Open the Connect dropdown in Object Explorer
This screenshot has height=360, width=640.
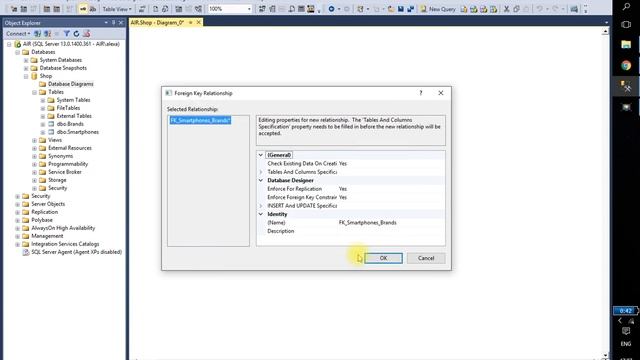click(x=18, y=33)
